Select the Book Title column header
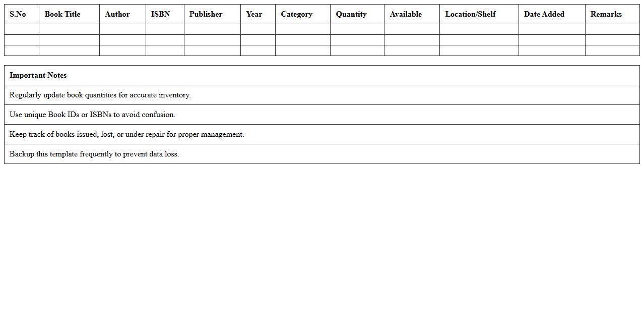644x328 pixels. 62,14
